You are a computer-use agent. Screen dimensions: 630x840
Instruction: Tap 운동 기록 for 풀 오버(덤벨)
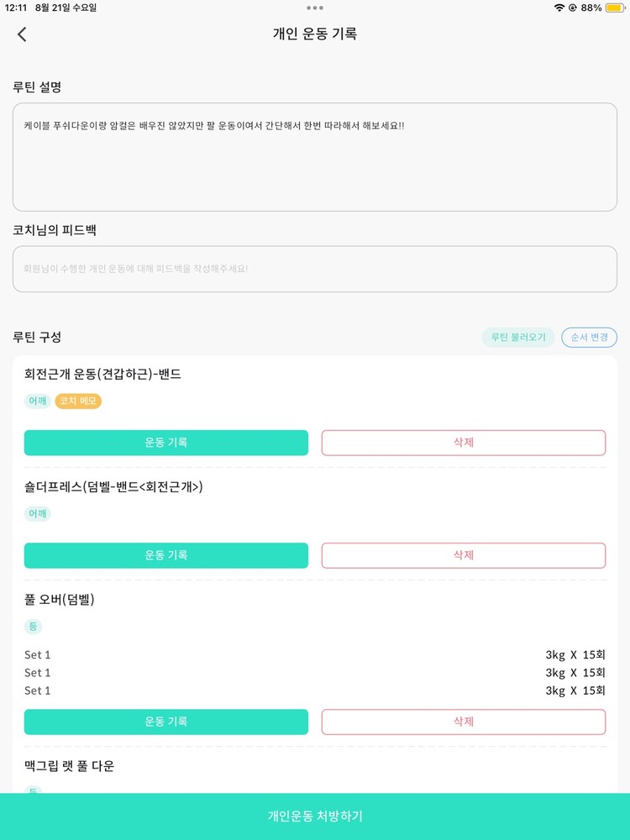[166, 722]
